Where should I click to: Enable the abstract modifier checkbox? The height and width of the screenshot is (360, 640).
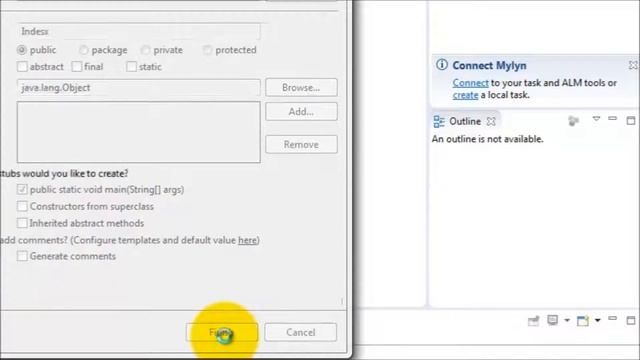pyautogui.click(x=22, y=67)
